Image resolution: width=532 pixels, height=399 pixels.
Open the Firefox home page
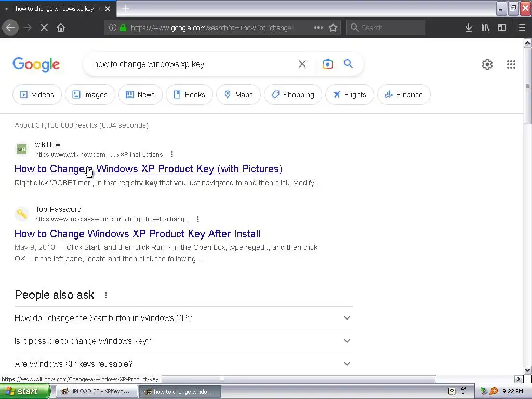[61, 28]
